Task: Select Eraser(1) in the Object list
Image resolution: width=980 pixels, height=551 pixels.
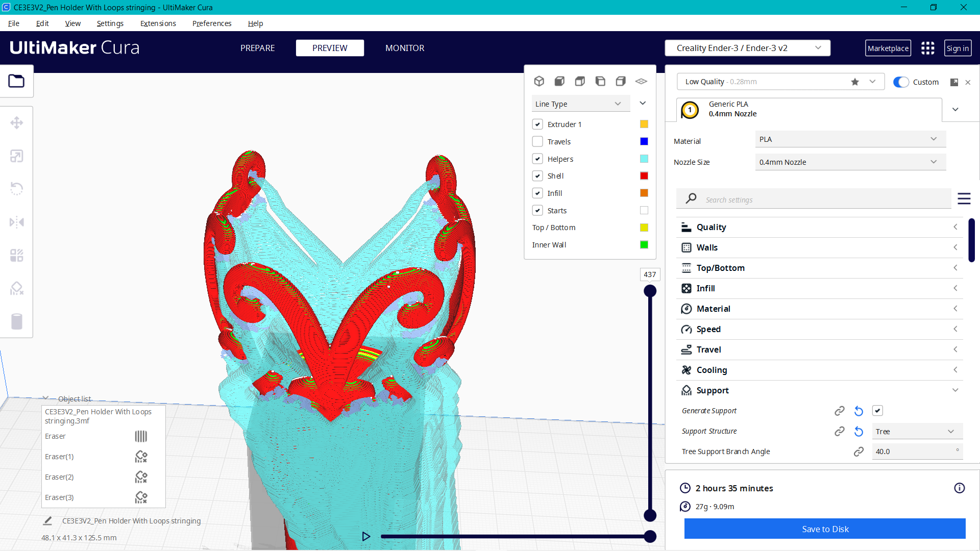Action: 59,457
